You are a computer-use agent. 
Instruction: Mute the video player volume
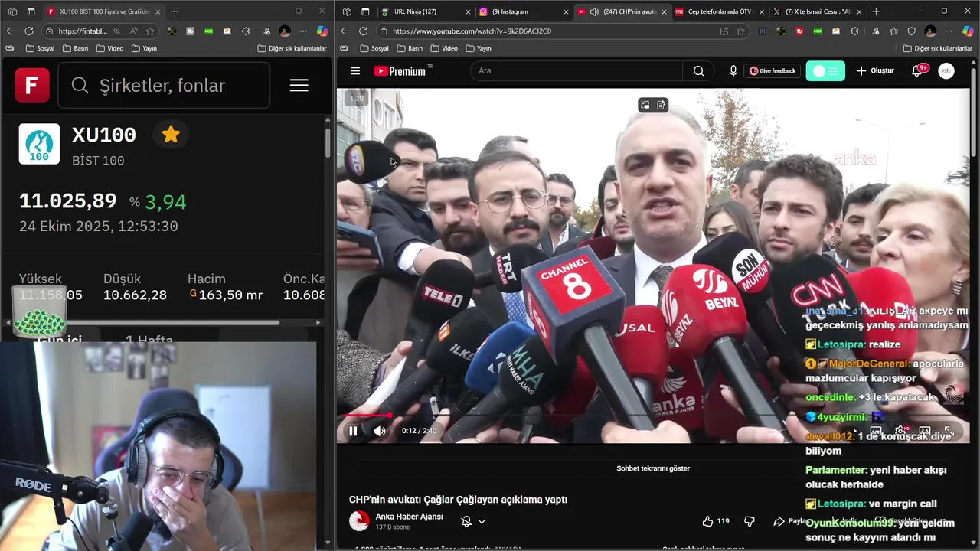pos(380,431)
